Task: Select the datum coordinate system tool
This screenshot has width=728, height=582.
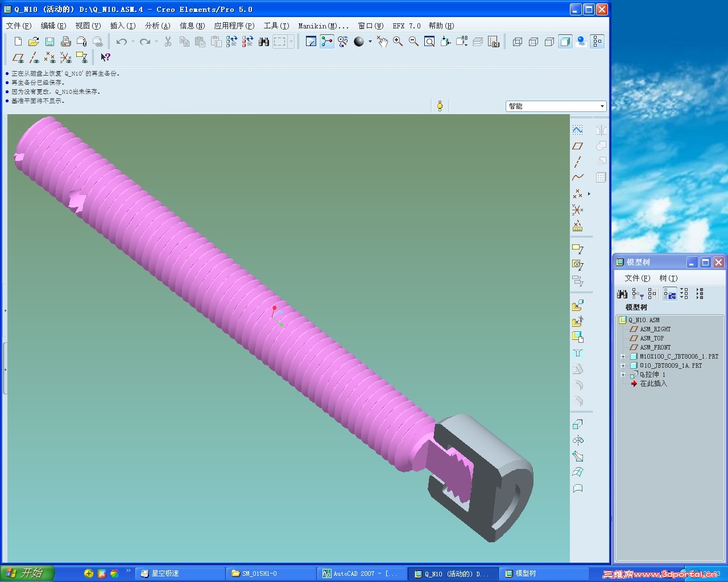Action: [577, 210]
